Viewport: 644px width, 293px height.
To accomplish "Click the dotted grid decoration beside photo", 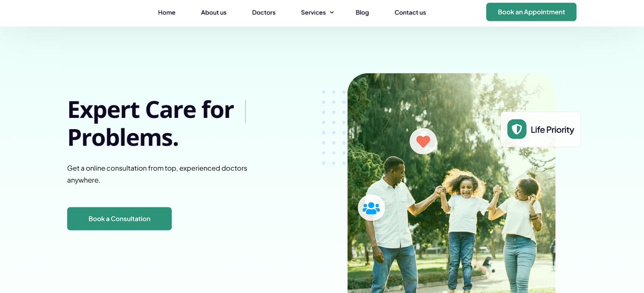I will (334, 128).
